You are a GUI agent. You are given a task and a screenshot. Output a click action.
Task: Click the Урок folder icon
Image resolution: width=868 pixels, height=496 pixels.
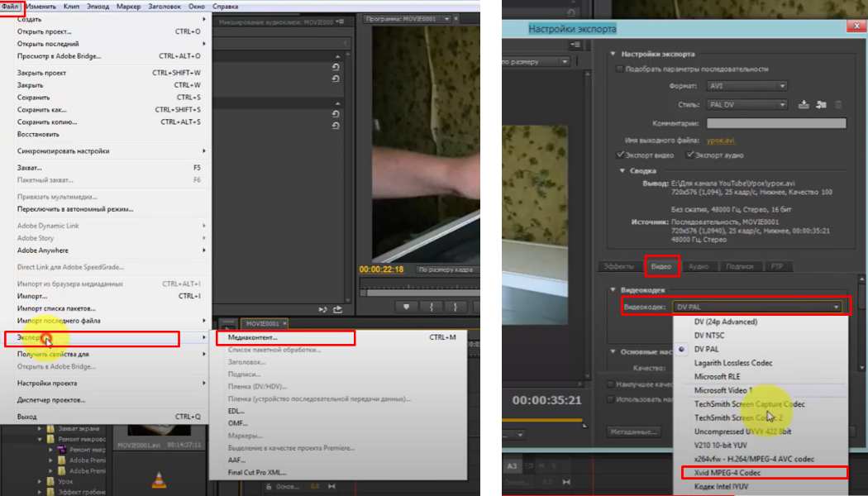(x=50, y=482)
